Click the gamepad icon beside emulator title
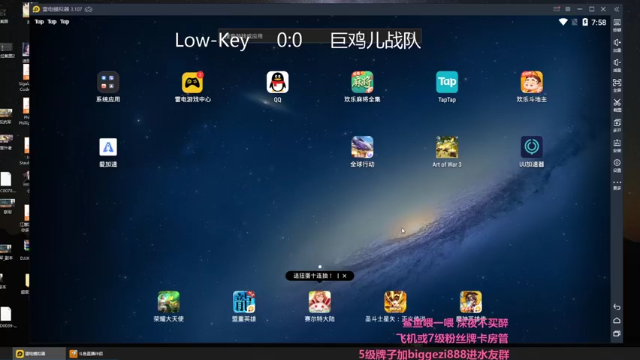The height and width of the screenshot is (360, 640). pyautogui.click(x=89, y=9)
